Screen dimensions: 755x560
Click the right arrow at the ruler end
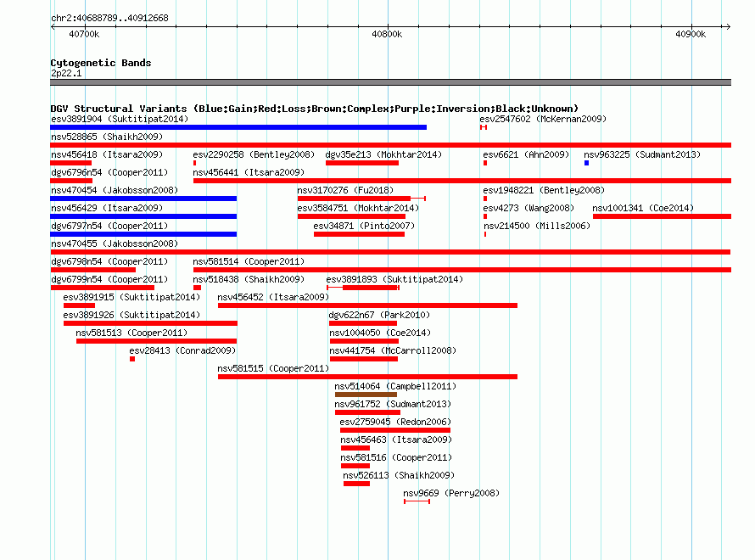point(729,26)
